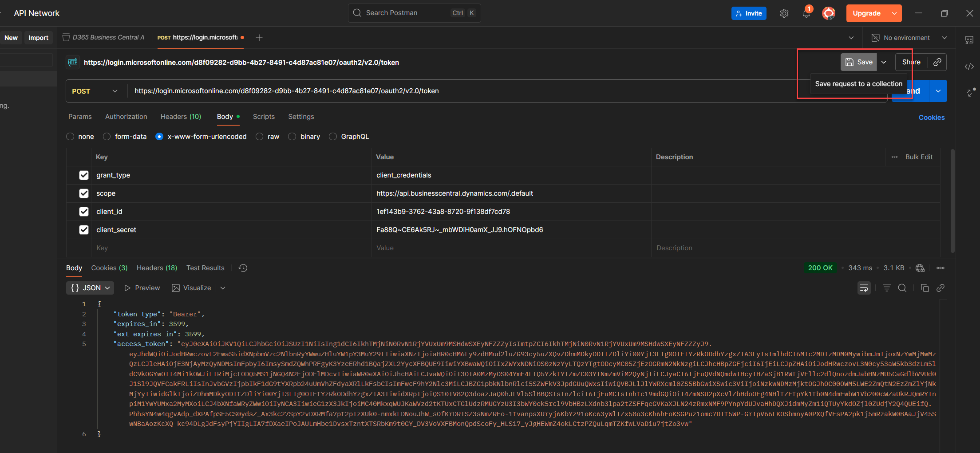Click the Share button
Image resolution: width=980 pixels, height=453 pixels.
[911, 62]
